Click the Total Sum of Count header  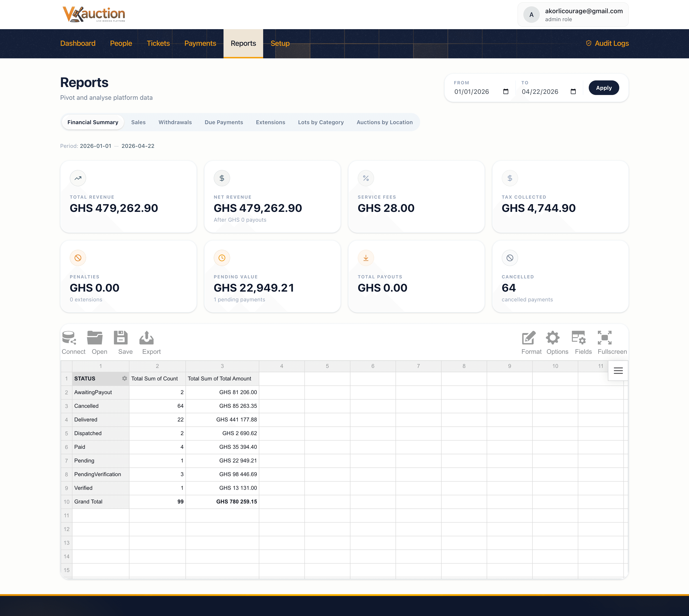pyautogui.click(x=157, y=379)
